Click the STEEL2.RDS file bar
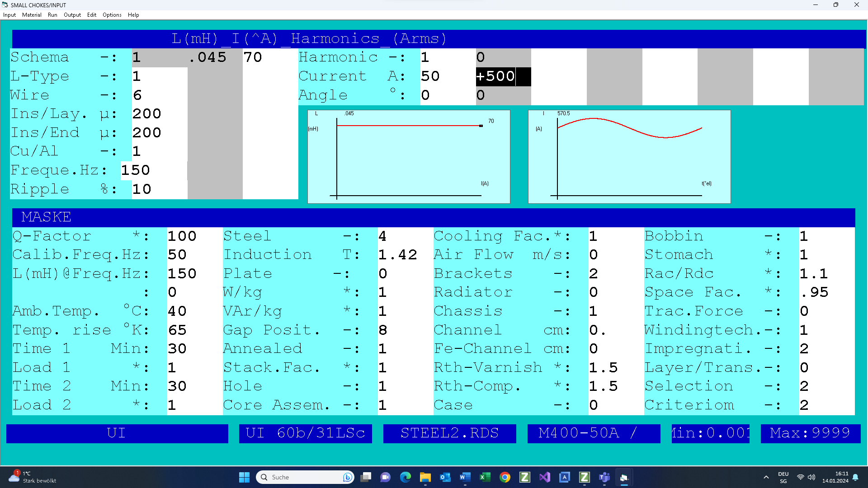This screenshot has width=868, height=488. (450, 433)
